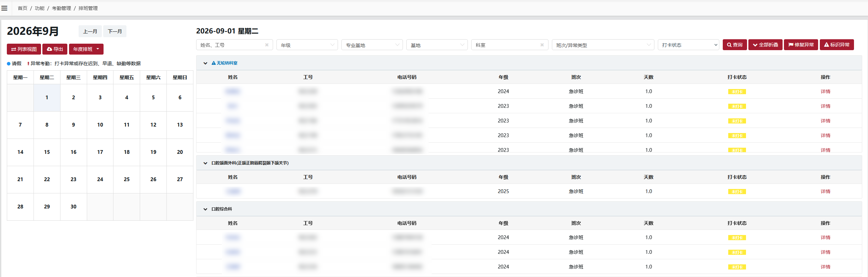Select calendar day 24
Image resolution: width=868 pixels, height=277 pixels.
click(x=100, y=179)
